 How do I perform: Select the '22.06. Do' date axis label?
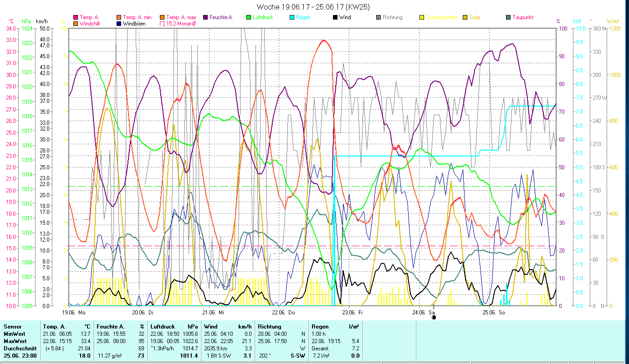point(283,313)
